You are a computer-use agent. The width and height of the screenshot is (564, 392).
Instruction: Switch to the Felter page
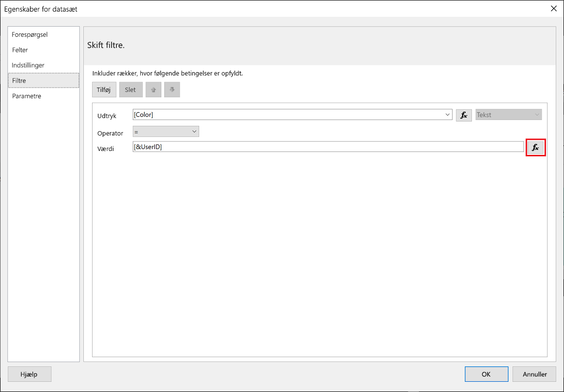coord(20,50)
